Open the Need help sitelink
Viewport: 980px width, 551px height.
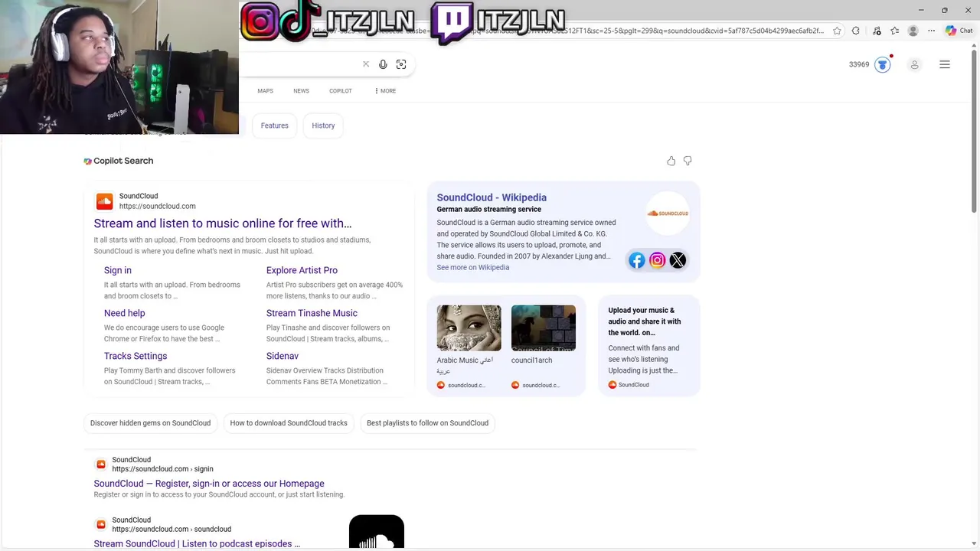pyautogui.click(x=124, y=313)
